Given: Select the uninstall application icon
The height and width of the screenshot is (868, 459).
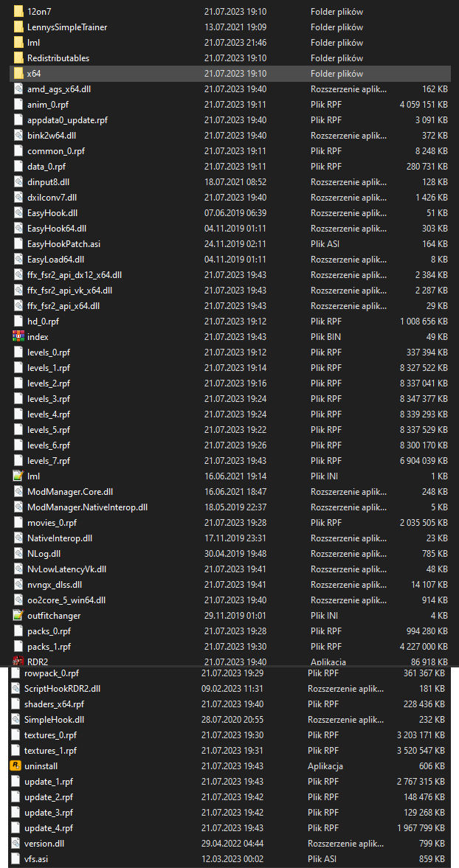Looking at the screenshot, I should point(15,765).
